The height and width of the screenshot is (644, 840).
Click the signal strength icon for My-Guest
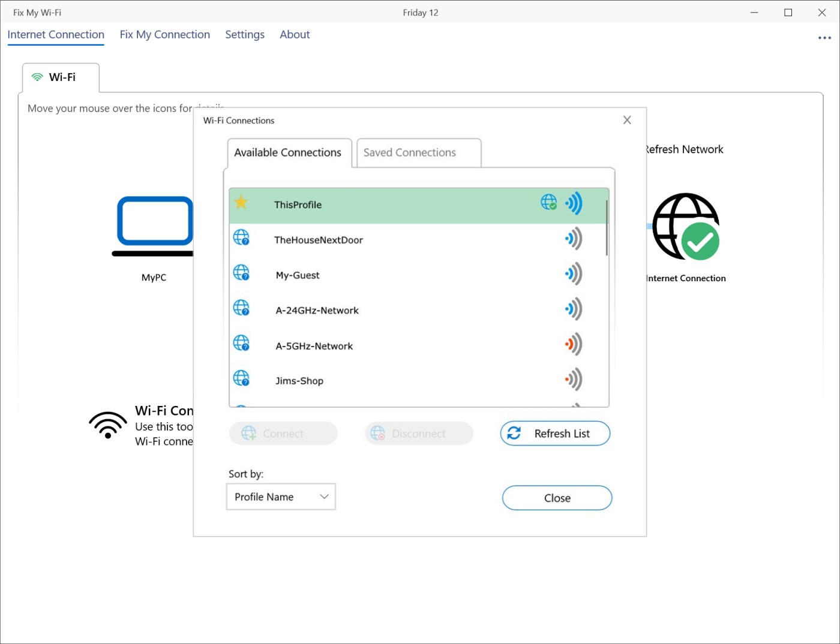574,274
